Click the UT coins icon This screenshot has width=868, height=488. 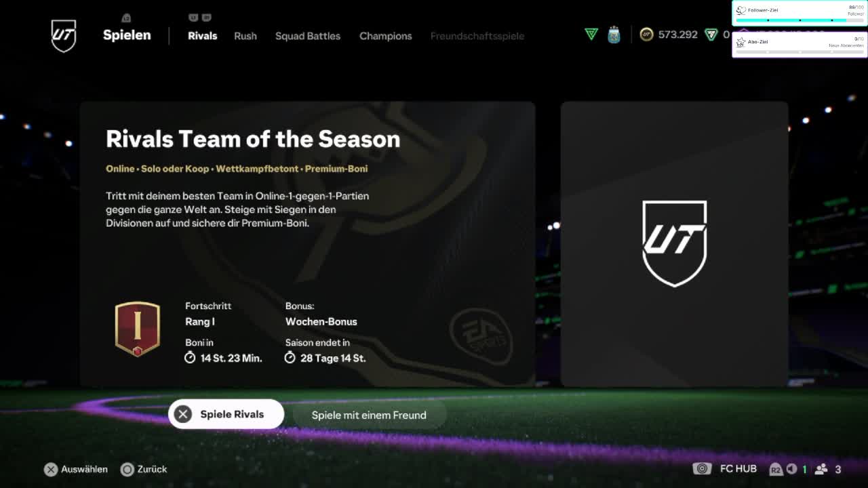[646, 35]
